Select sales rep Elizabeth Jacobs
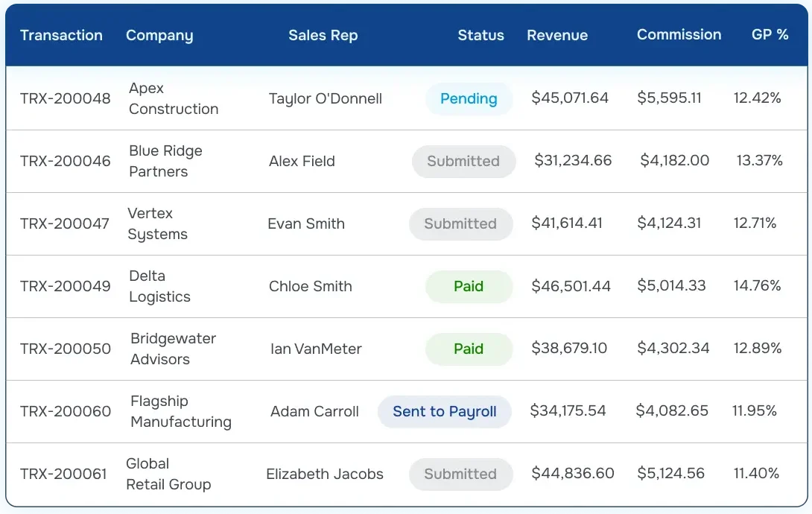Screen dimensions: 812x514 pos(325,474)
